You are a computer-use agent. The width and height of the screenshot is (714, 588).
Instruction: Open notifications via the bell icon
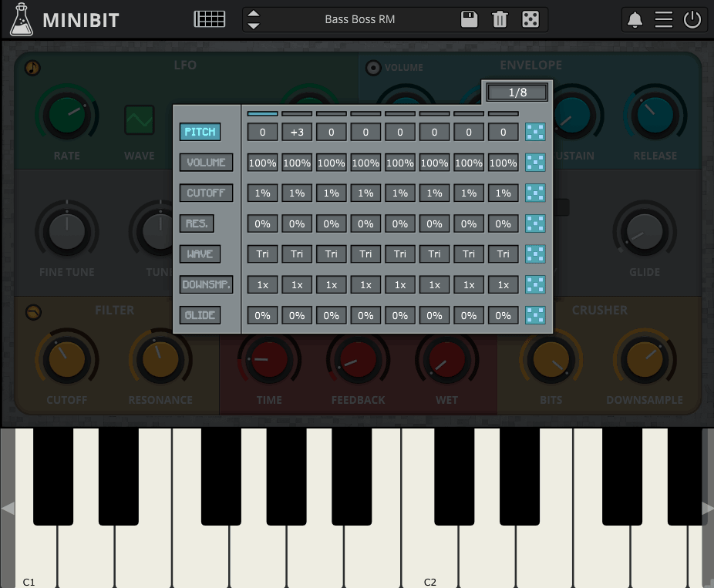[x=634, y=19]
